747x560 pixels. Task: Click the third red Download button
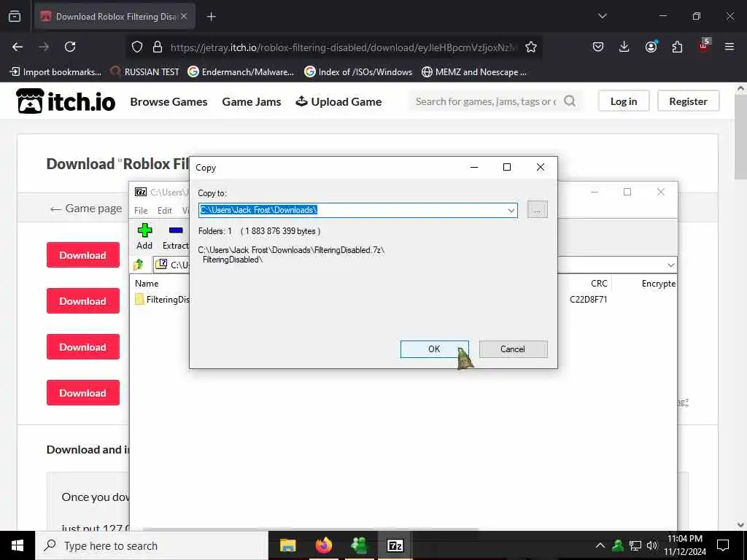[x=83, y=347]
